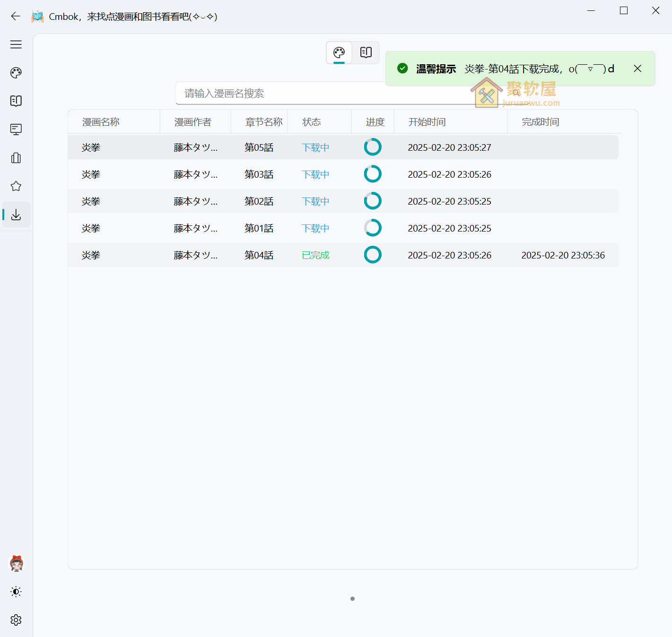672x637 pixels.
Task: Dismiss the download complete notification
Action: tap(637, 68)
